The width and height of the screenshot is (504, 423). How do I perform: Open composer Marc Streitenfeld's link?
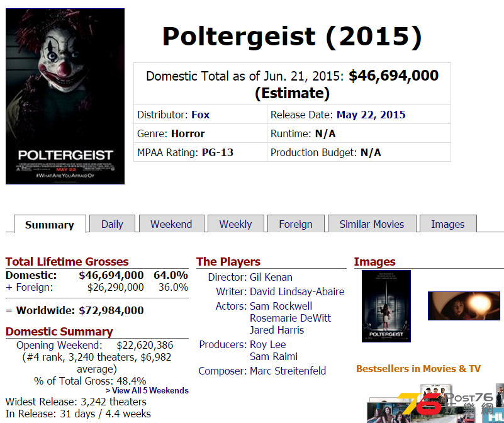click(288, 371)
